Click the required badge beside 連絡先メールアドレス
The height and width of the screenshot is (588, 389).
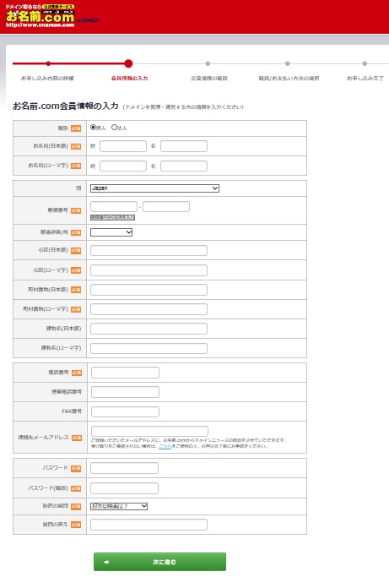click(x=77, y=438)
